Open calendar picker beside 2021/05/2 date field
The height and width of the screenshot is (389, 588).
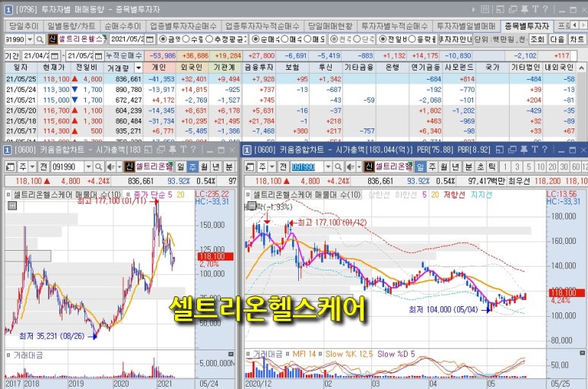pos(149,40)
